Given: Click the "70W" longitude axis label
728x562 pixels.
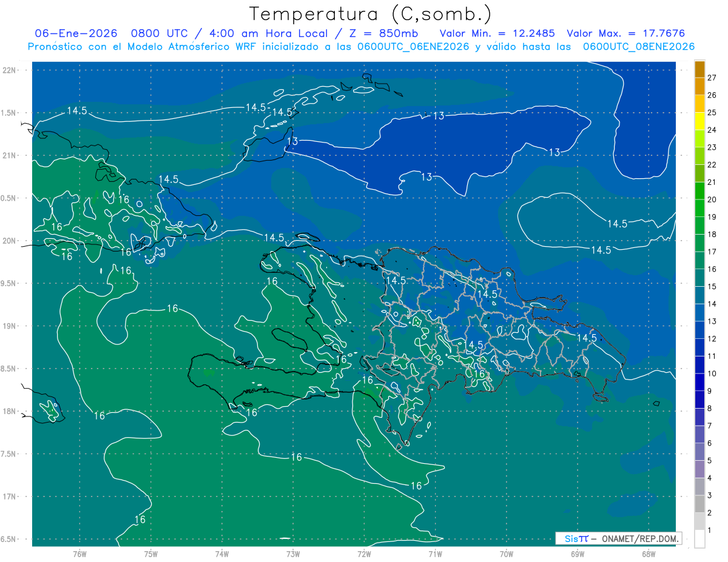Looking at the screenshot, I should 507,554.
